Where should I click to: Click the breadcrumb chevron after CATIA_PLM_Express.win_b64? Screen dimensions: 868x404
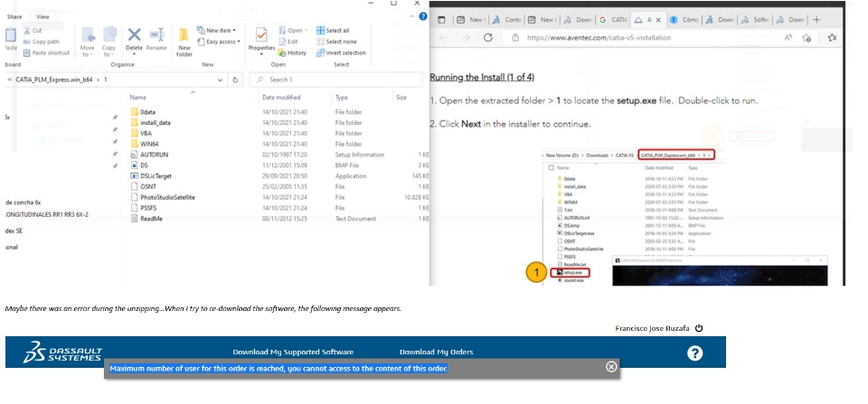coord(99,80)
